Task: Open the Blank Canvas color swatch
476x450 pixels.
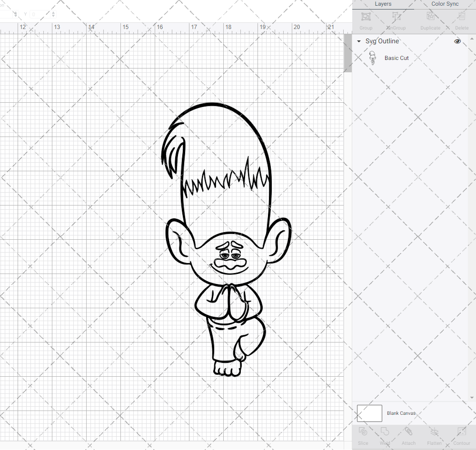Action: (x=369, y=413)
